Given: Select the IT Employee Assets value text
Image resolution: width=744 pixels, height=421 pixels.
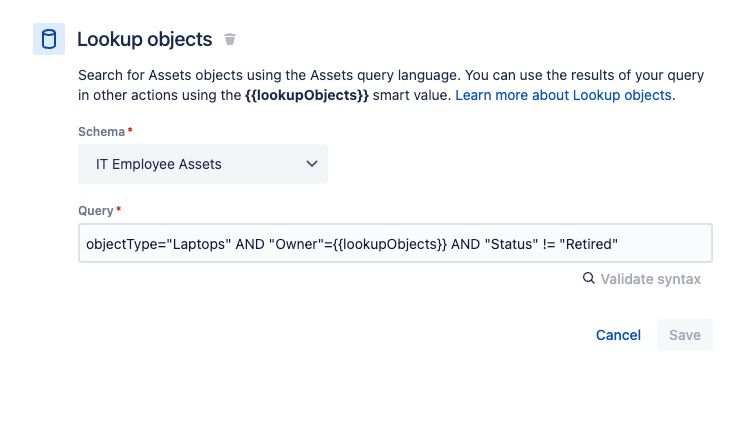Looking at the screenshot, I should click(158, 164).
